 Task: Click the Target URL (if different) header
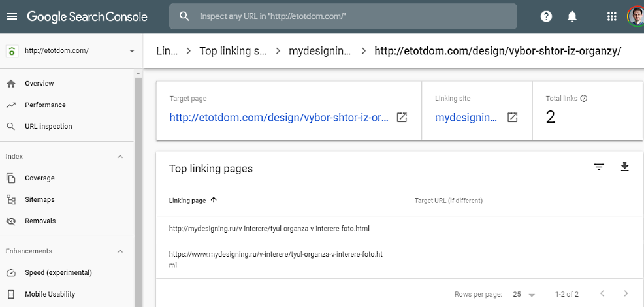(449, 201)
